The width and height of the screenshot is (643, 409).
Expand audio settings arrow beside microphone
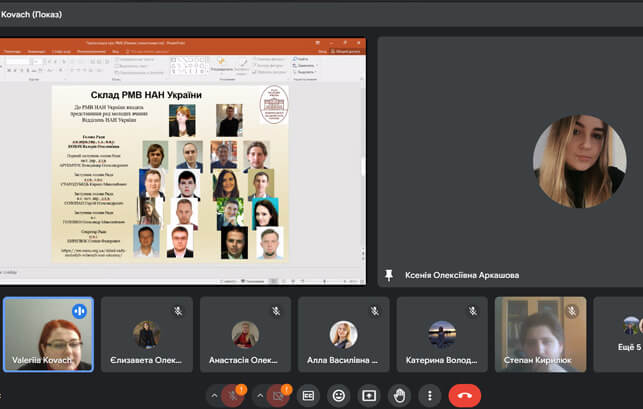pos(213,396)
